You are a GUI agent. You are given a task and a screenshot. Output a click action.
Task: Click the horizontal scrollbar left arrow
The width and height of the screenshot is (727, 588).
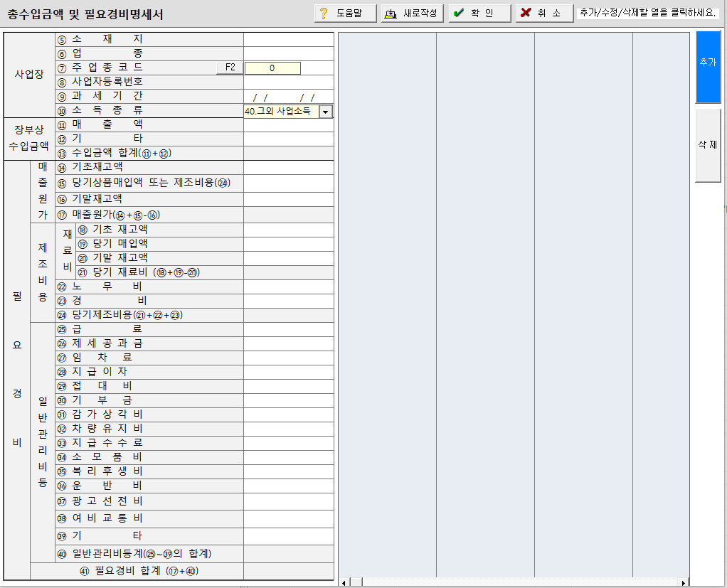click(344, 582)
